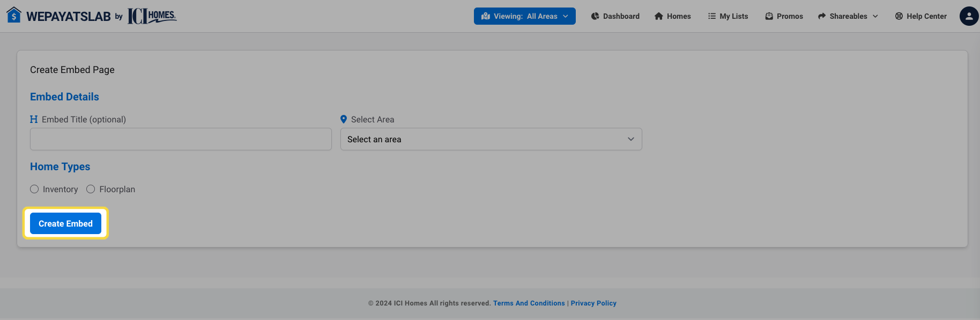Focus the Embed Title input field
The height and width of the screenshot is (320, 980).
point(181,139)
